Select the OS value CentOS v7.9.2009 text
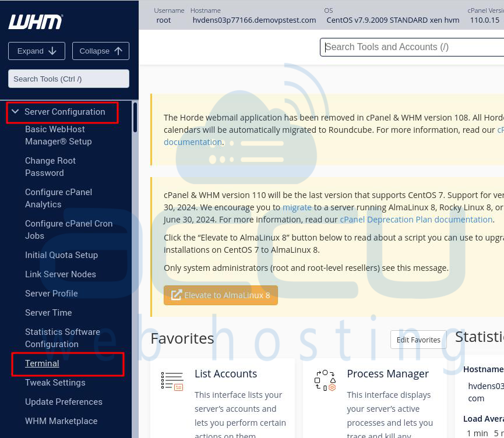 (x=393, y=20)
